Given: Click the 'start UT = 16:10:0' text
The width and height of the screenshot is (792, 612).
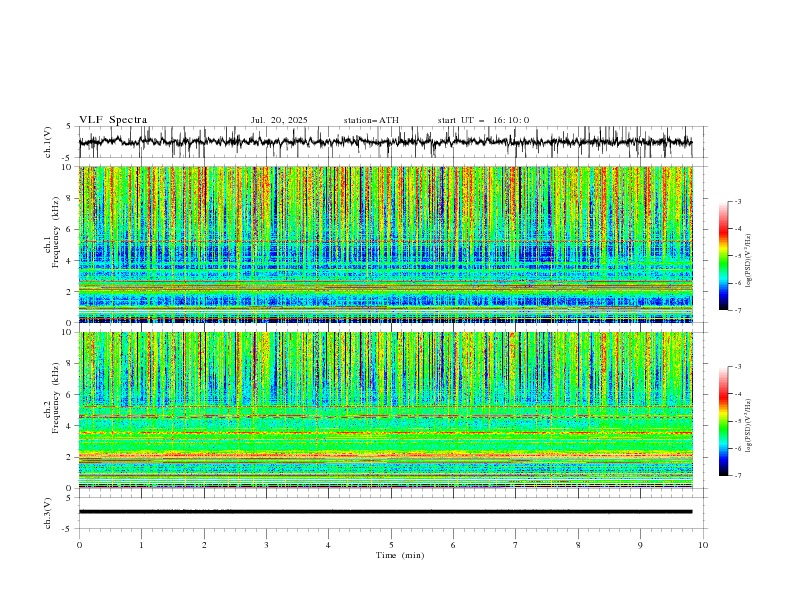Looking at the screenshot, I should tap(483, 120).
